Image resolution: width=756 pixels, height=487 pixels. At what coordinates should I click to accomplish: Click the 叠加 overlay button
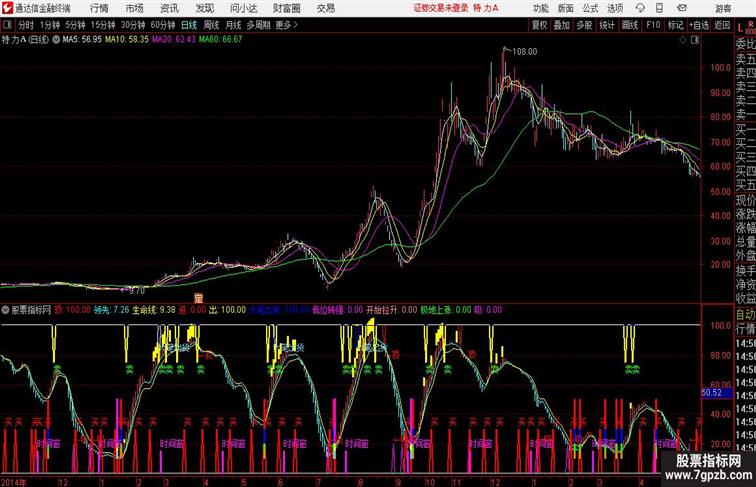point(561,25)
